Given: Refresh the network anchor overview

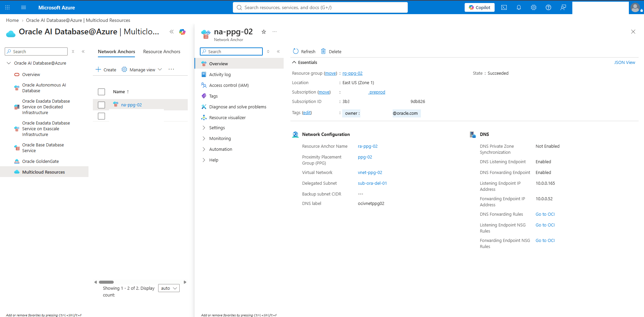Looking at the screenshot, I should pos(304,51).
